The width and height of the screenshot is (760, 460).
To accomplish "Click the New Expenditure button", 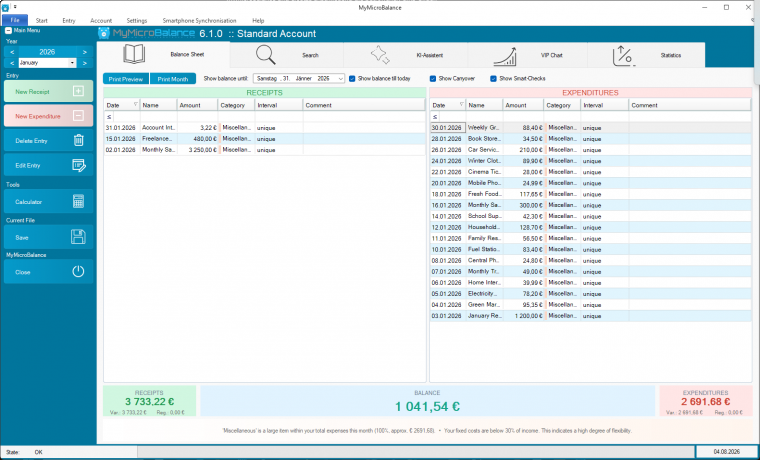I will point(48,116).
